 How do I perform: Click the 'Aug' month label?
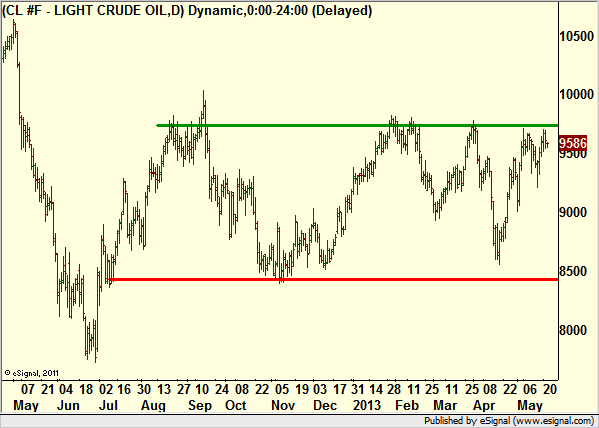pos(154,406)
